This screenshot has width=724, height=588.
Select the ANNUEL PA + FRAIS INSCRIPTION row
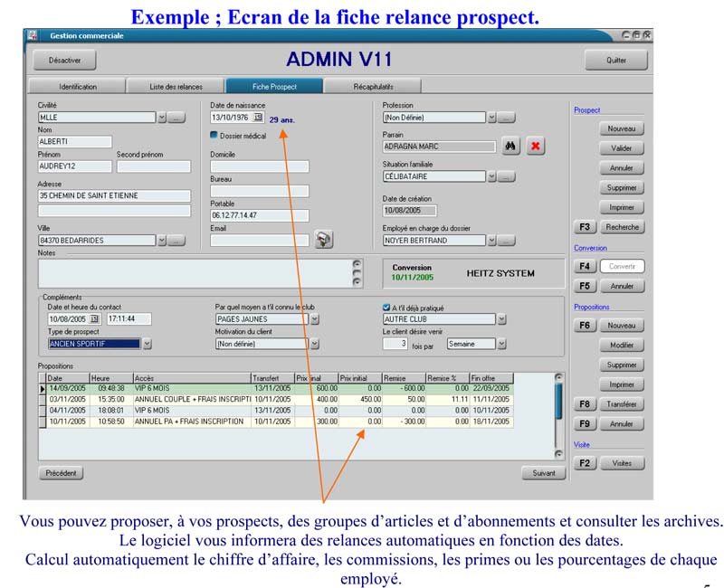click(276, 422)
